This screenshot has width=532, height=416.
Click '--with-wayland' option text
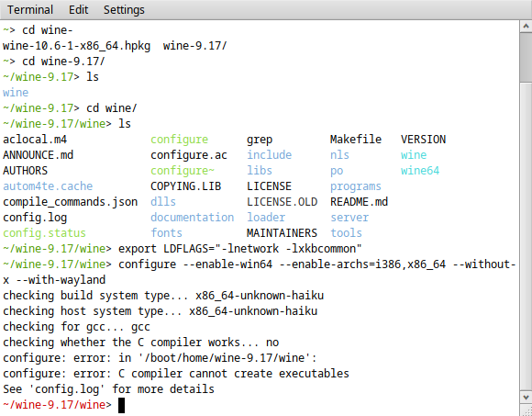pos(61,280)
